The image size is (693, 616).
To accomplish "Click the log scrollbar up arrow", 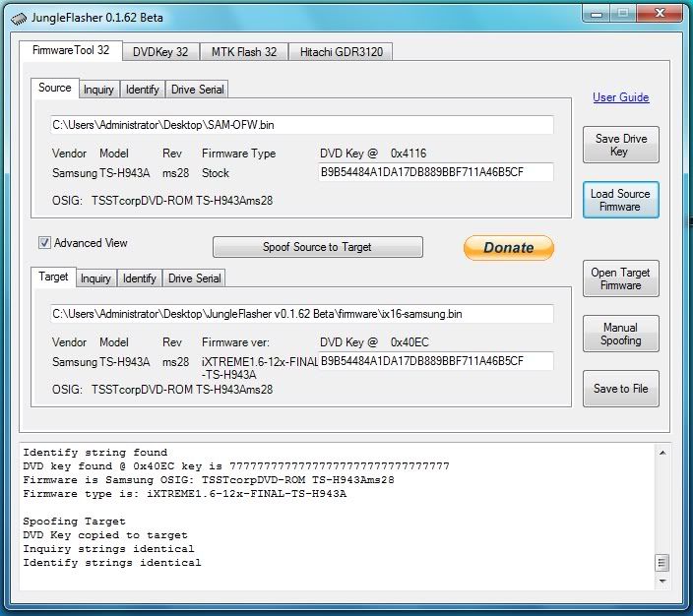I will (x=662, y=453).
